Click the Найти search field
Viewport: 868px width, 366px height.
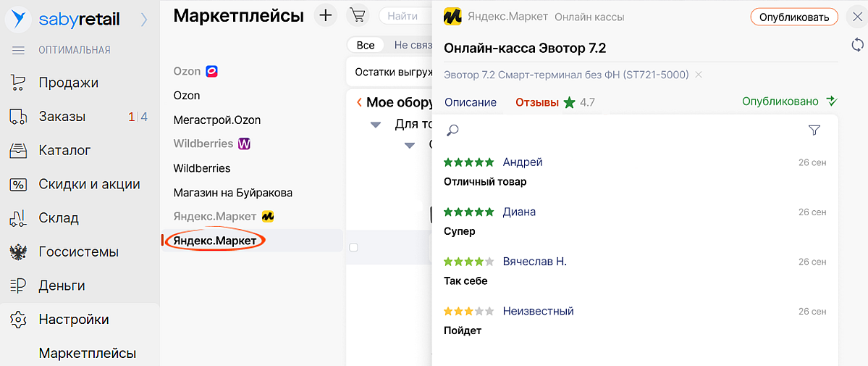tap(404, 15)
